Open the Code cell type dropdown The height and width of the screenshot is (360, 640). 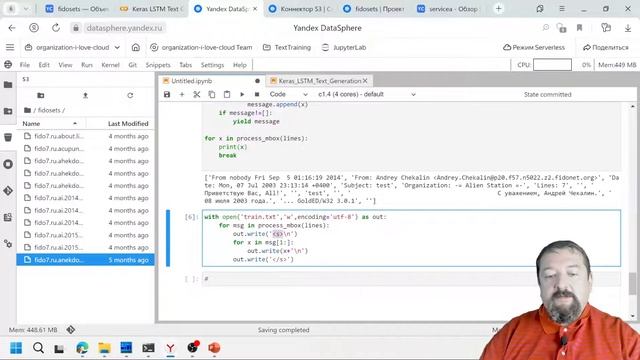(288, 94)
